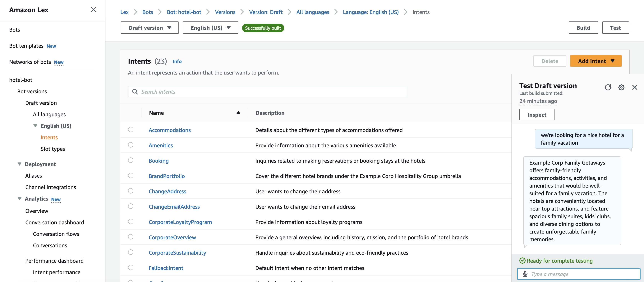Click the Build button

pos(583,28)
